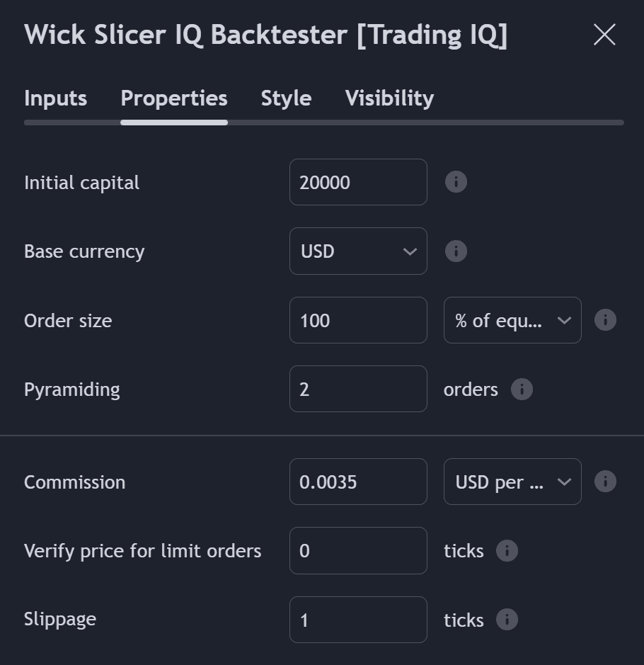Open the Base currency dropdown
The image size is (644, 665).
[x=358, y=251]
